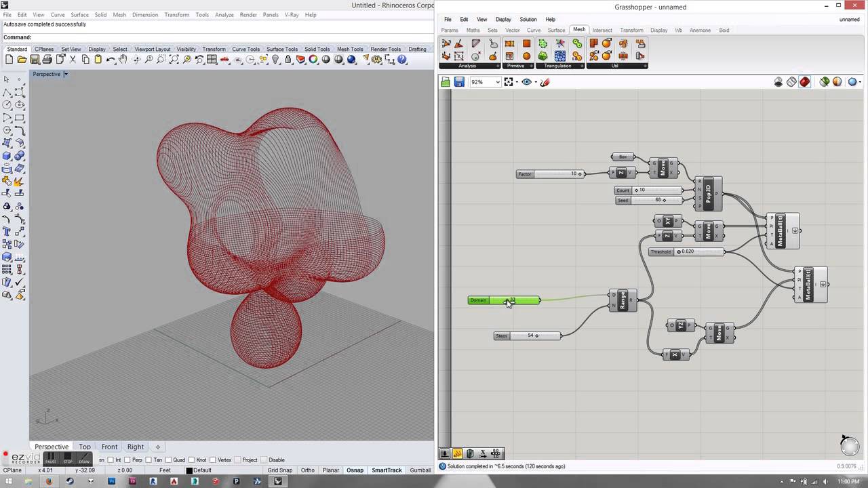The height and width of the screenshot is (488, 868).
Task: Open the Rhino Analyze menu
Action: (x=224, y=14)
